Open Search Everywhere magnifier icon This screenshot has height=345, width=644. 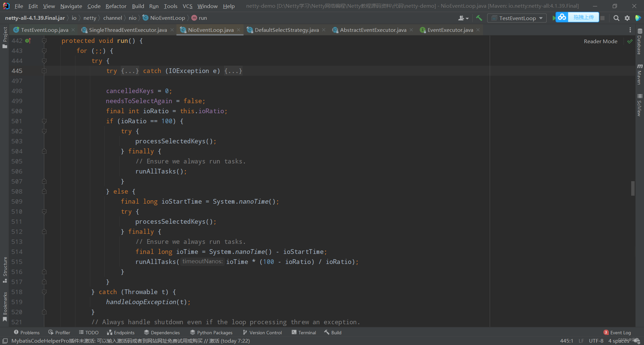616,18
